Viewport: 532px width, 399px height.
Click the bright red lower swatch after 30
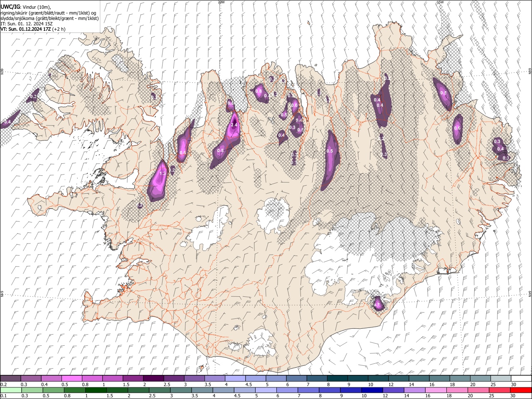520,390
